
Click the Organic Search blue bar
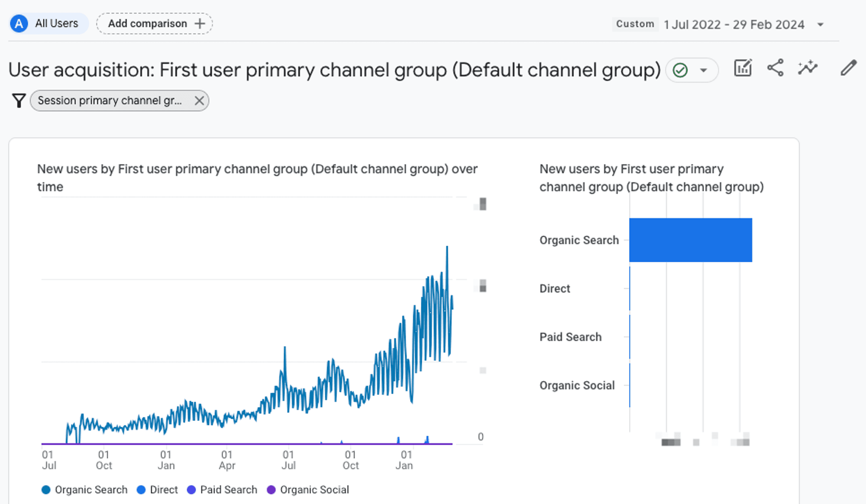[690, 240]
